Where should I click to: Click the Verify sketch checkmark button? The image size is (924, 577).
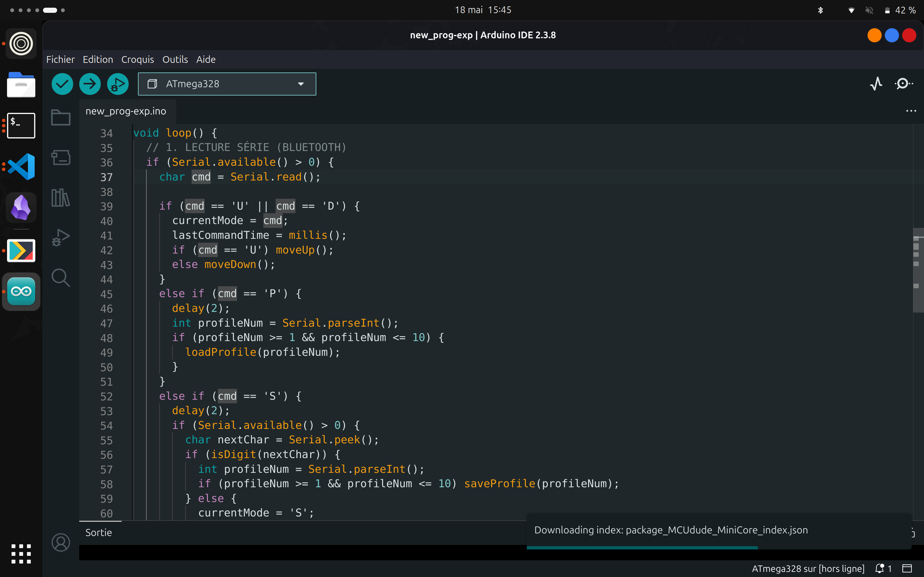point(62,84)
